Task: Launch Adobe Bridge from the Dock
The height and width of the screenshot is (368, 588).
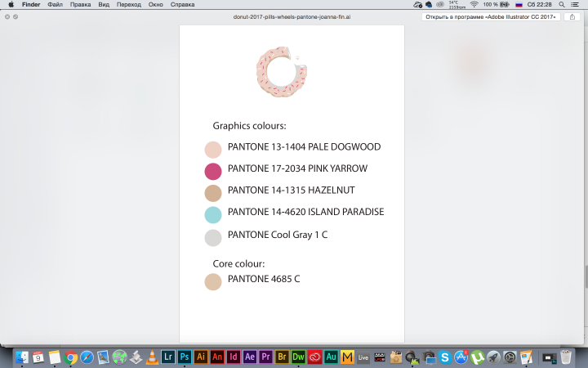Action: tap(282, 357)
